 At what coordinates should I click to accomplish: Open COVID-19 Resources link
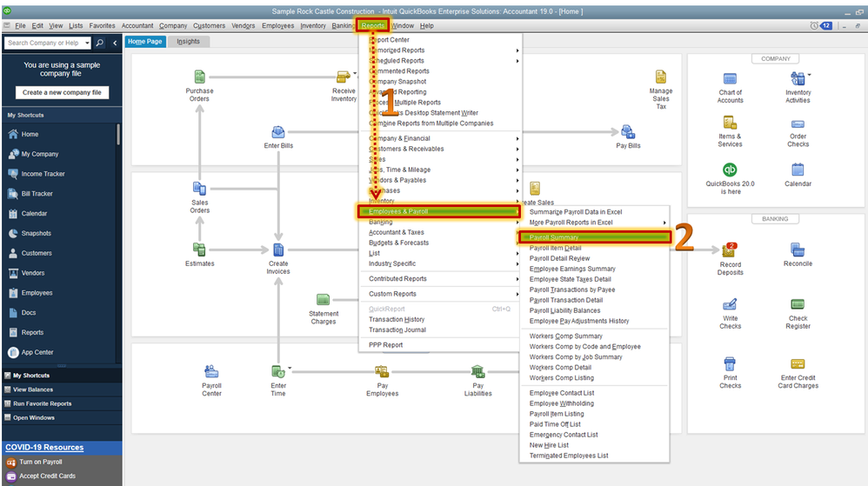[x=44, y=447]
